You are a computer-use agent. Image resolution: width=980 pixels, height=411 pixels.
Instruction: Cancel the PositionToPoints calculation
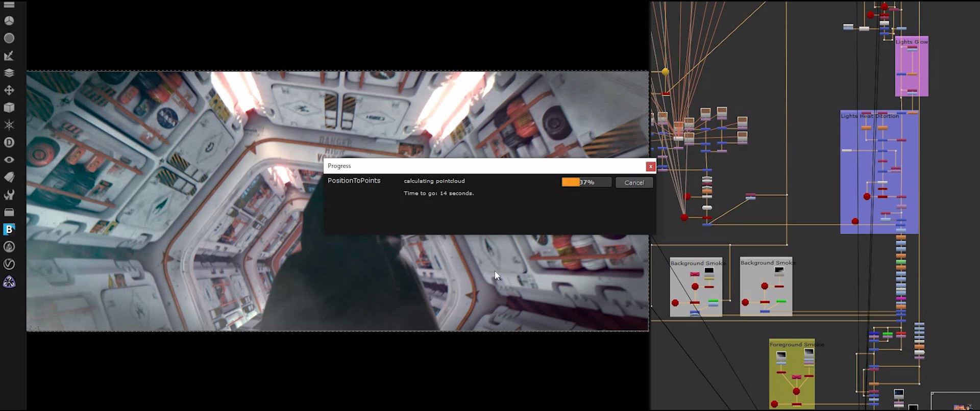pos(634,183)
